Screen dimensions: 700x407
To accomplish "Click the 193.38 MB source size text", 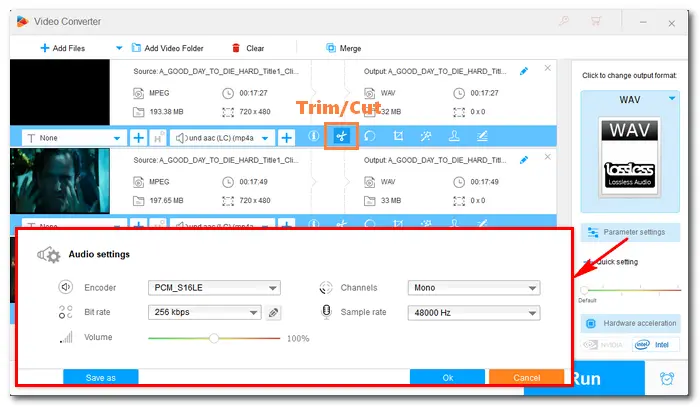I will coord(167,112).
